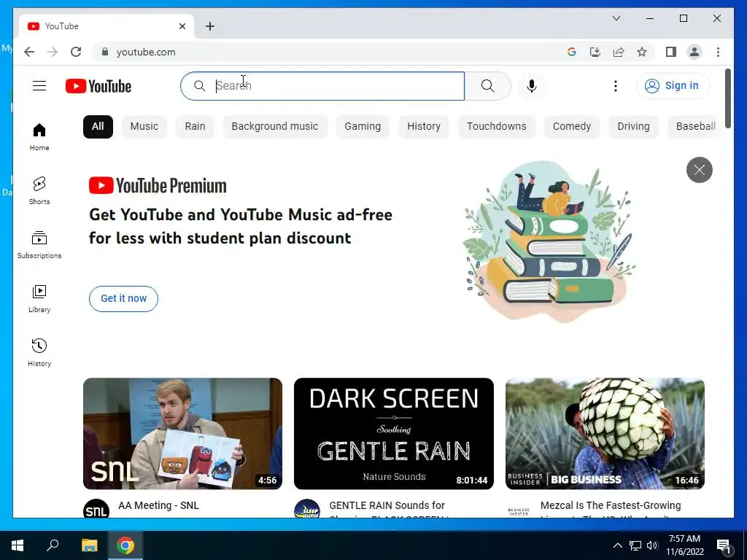Click the search magnifier button beside the search box

[x=487, y=86]
